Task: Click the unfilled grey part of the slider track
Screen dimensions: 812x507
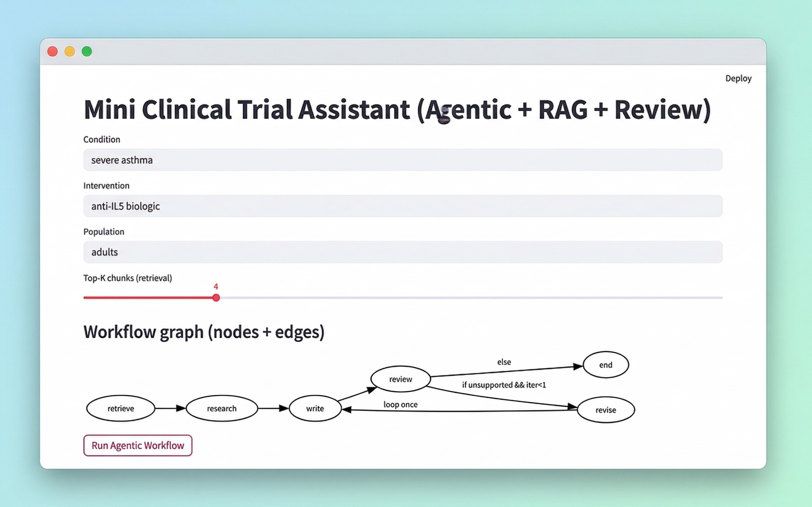Action: click(x=472, y=298)
